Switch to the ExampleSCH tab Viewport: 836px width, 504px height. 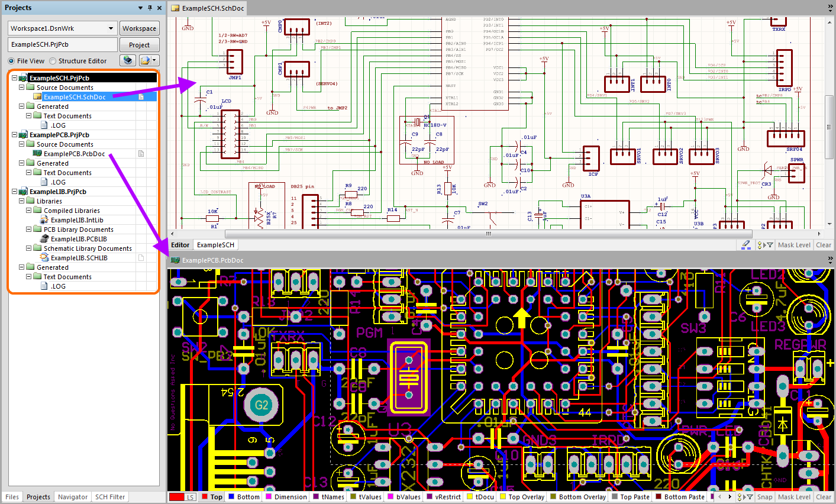pos(215,244)
